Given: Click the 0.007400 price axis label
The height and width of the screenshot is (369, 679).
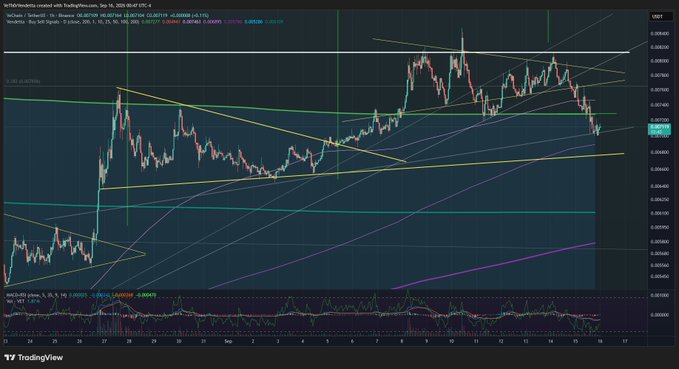Looking at the screenshot, I should coord(659,105).
